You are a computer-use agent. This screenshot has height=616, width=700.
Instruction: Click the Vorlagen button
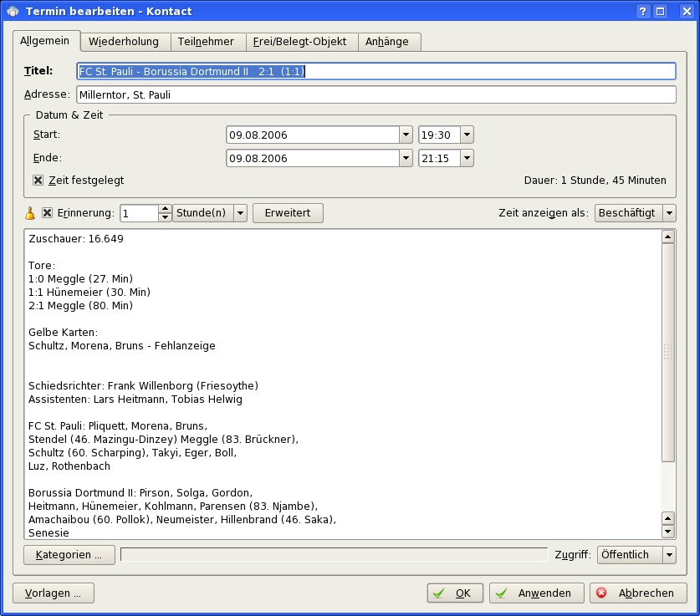(54, 593)
